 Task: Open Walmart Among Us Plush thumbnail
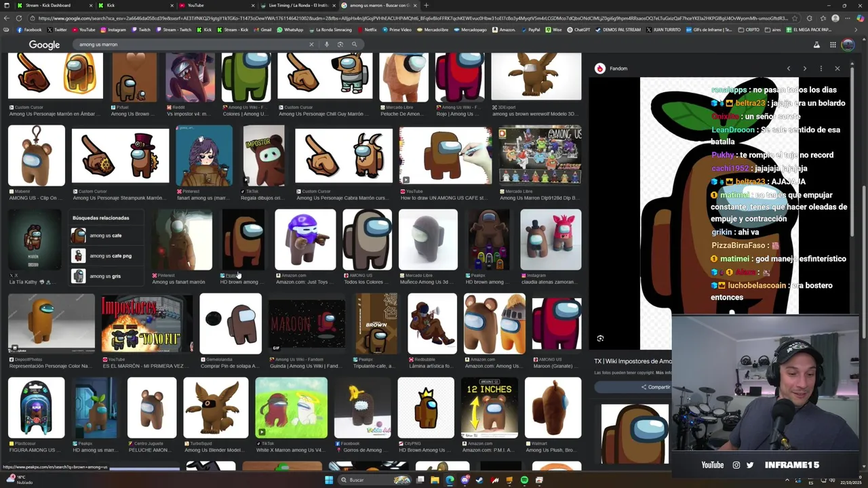point(552,408)
